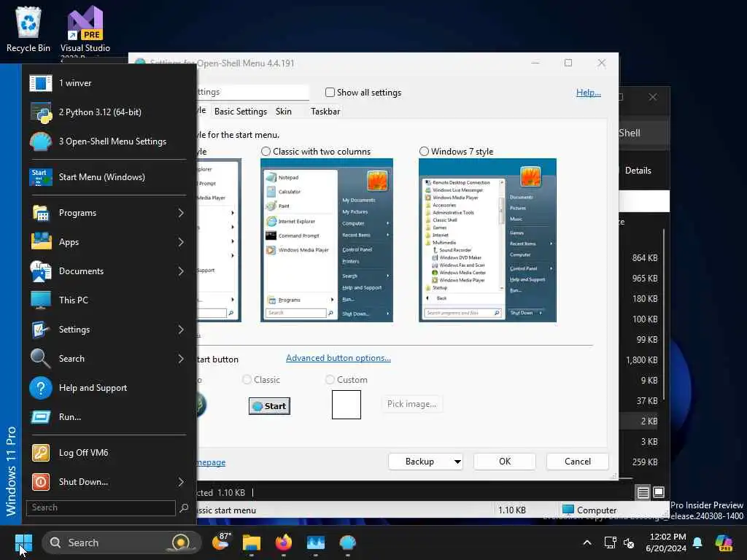Viewport: 747px width, 560px height.
Task: Select Windows 7 style radio button
Action: [424, 152]
